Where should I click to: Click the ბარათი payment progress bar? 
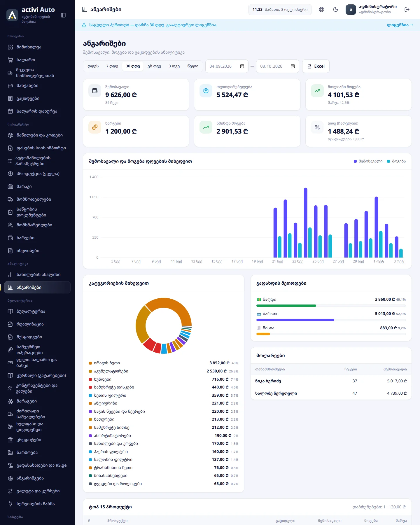click(x=331, y=320)
